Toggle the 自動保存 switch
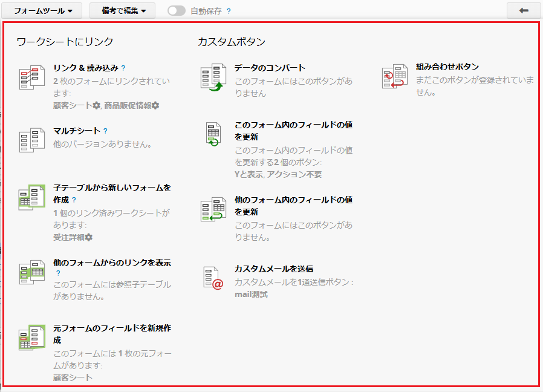 pyautogui.click(x=176, y=11)
